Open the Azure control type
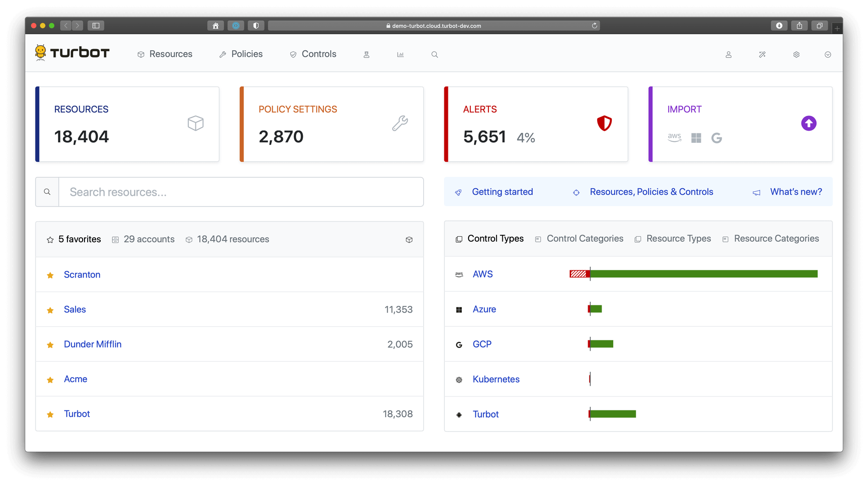 coord(484,309)
